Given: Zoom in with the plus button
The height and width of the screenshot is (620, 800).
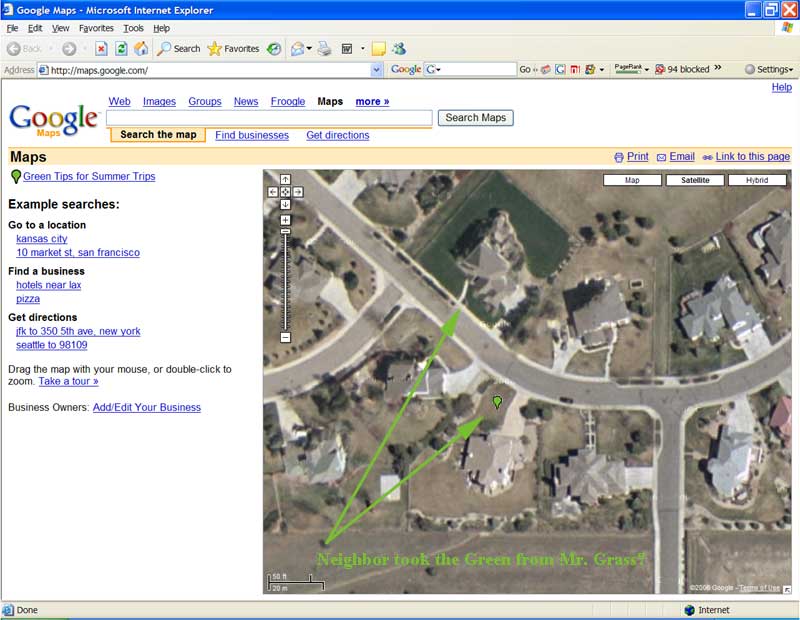Looking at the screenshot, I should [x=286, y=220].
